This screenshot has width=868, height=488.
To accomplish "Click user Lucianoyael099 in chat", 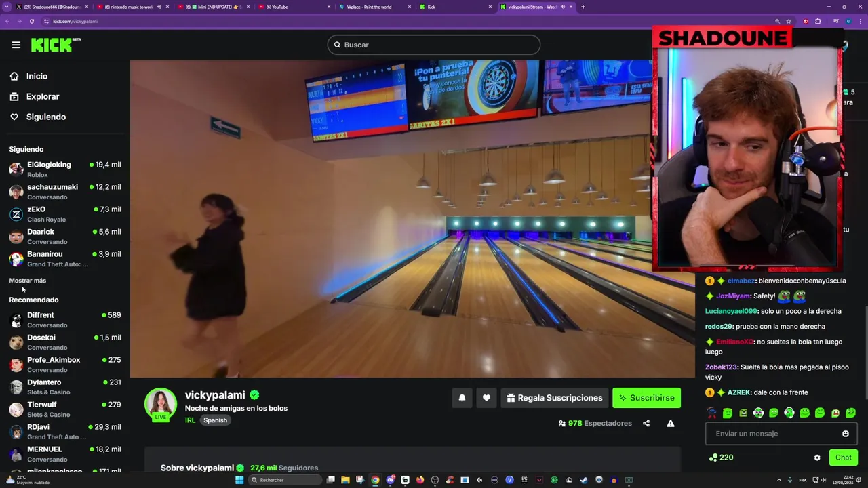I will 731,311.
